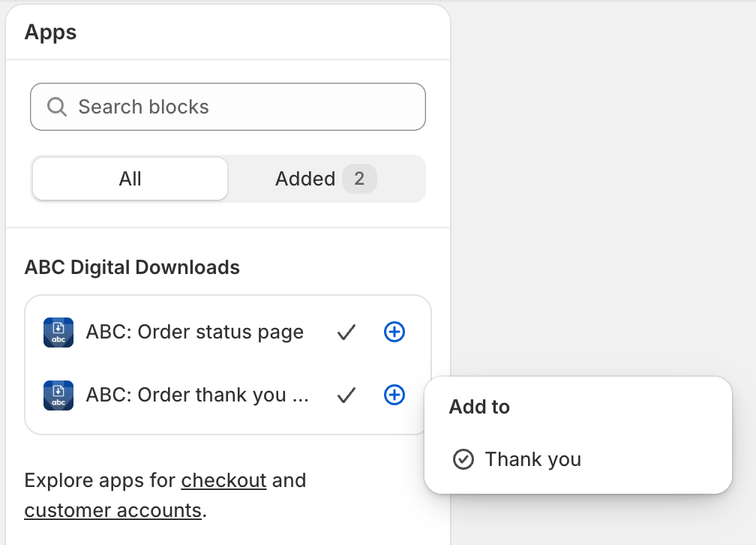Click the ABC app icon for Order thank you
The height and width of the screenshot is (545, 756).
pyautogui.click(x=58, y=395)
